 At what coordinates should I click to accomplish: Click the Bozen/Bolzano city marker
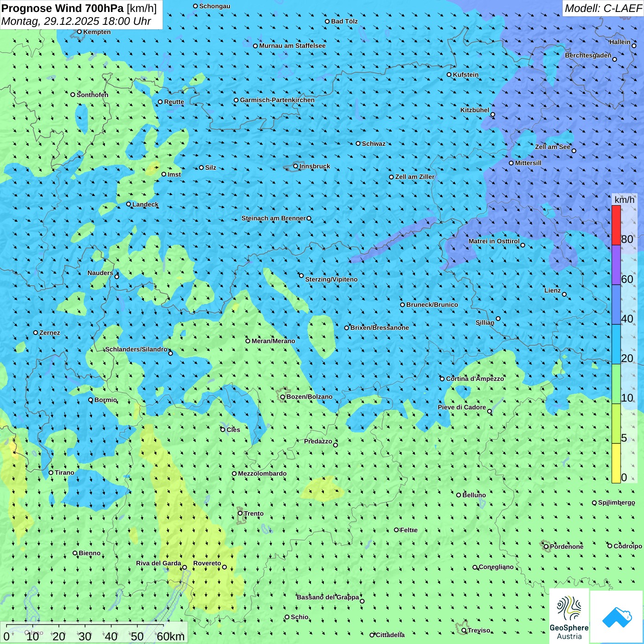pos(283,397)
